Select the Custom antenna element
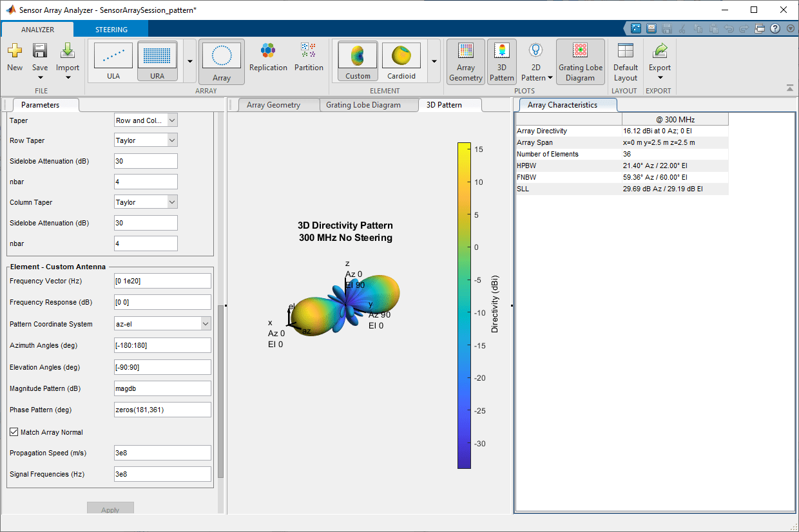799x532 pixels. coord(357,61)
